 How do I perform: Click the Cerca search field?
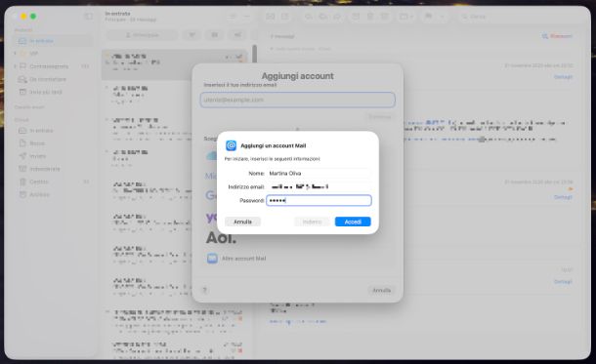click(521, 17)
